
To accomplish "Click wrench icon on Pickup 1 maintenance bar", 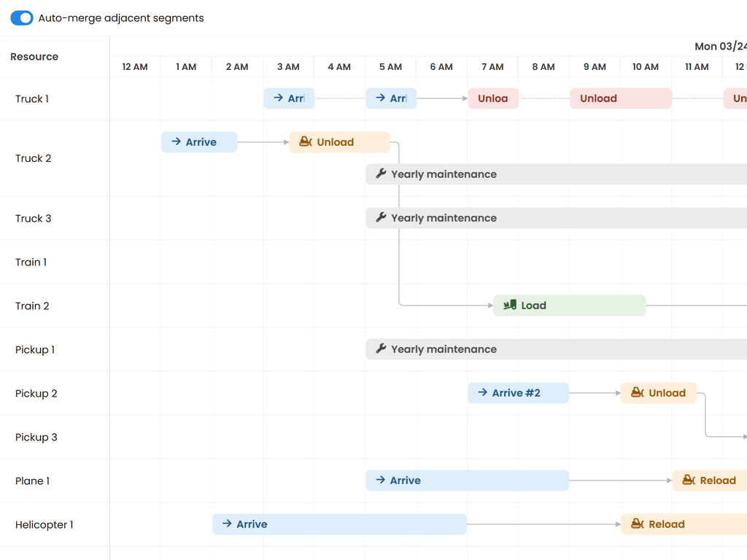I will point(381,349).
